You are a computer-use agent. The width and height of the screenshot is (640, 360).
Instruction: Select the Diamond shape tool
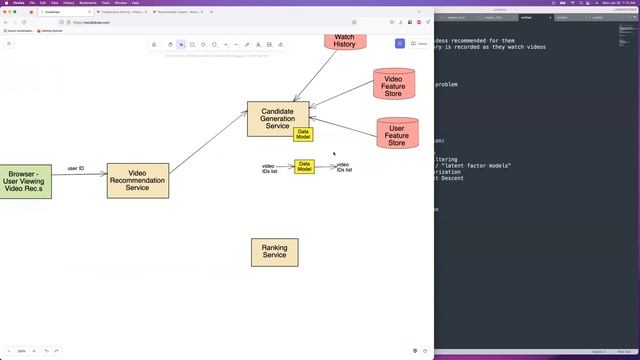(x=203, y=44)
